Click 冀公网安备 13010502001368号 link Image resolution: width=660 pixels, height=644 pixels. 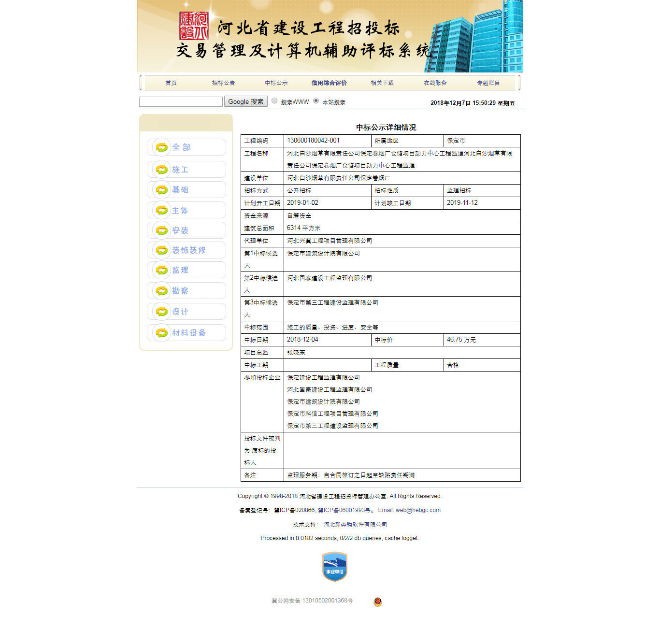pos(312,601)
